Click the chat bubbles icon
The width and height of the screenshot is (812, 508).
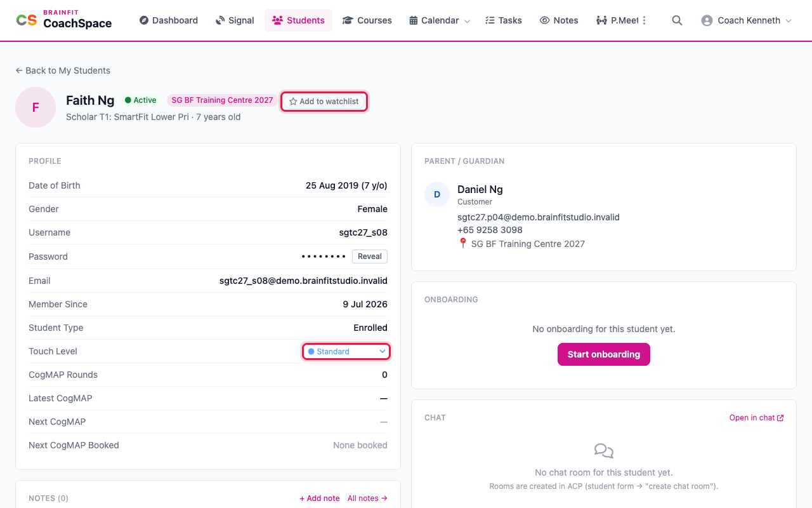coord(604,451)
